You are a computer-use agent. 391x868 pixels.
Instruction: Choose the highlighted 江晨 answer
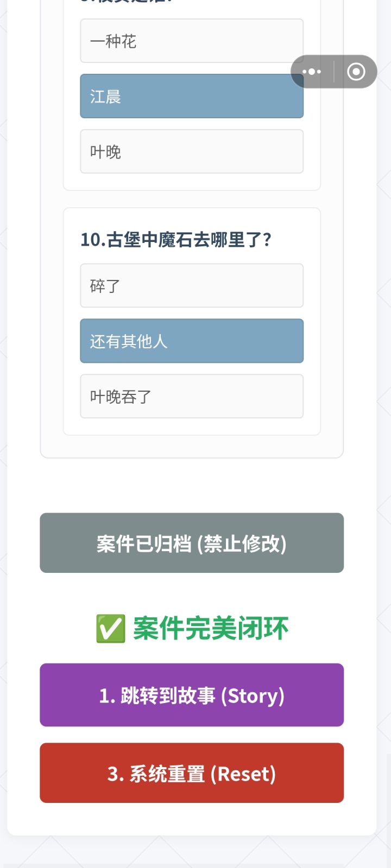[192, 96]
